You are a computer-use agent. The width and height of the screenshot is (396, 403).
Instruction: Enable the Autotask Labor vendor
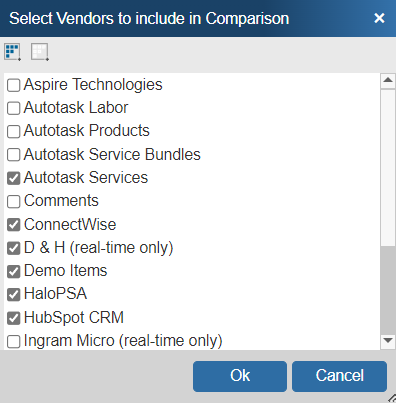point(14,108)
